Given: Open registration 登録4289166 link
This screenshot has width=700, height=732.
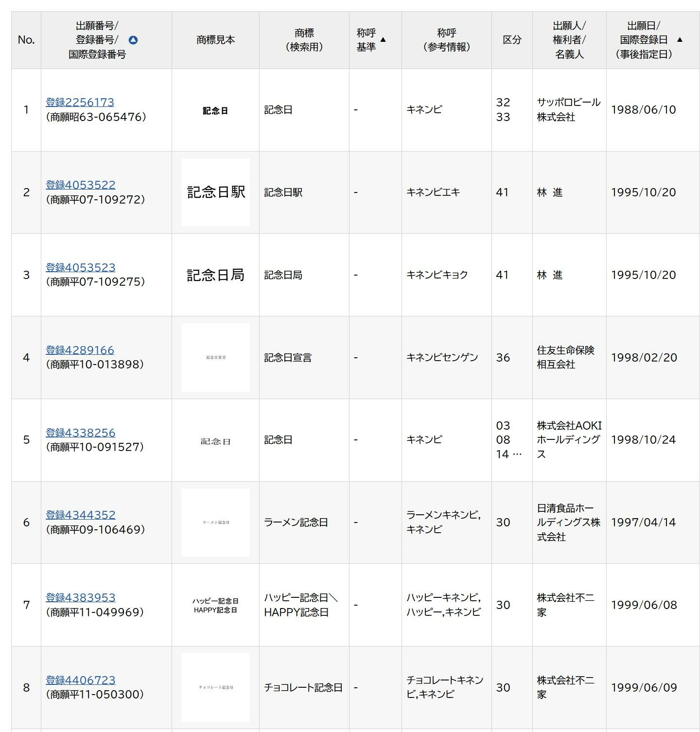Looking at the screenshot, I should [x=80, y=350].
